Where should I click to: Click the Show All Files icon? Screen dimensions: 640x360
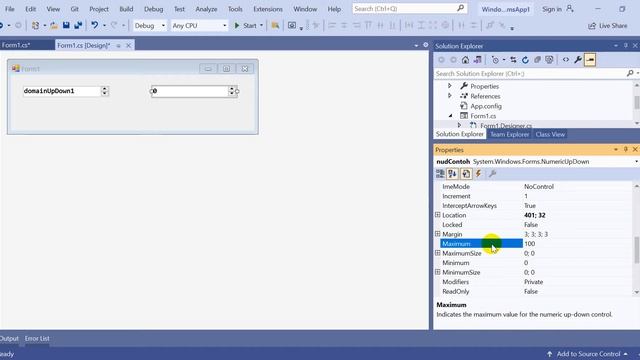point(549,60)
